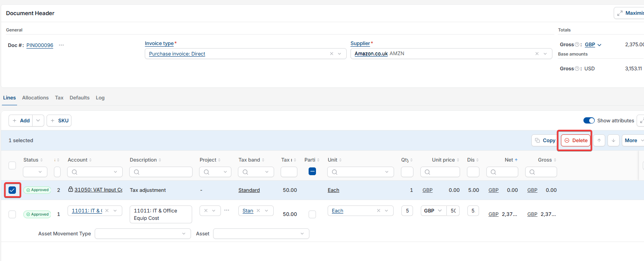Clear the 11011 account selection
The width and height of the screenshot is (644, 261).
(107, 211)
